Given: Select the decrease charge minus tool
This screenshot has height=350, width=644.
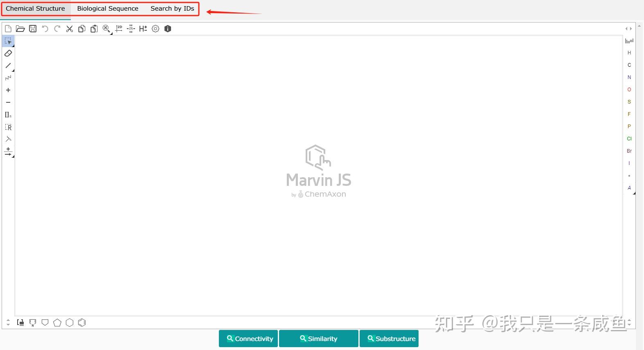Looking at the screenshot, I should point(8,102).
